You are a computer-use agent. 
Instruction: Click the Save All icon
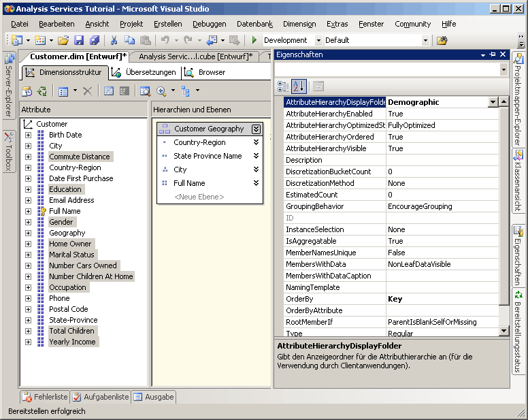95,41
